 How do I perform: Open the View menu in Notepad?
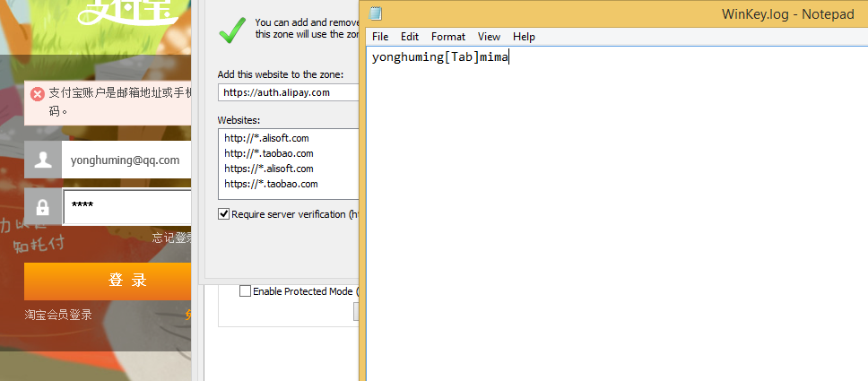click(x=489, y=37)
